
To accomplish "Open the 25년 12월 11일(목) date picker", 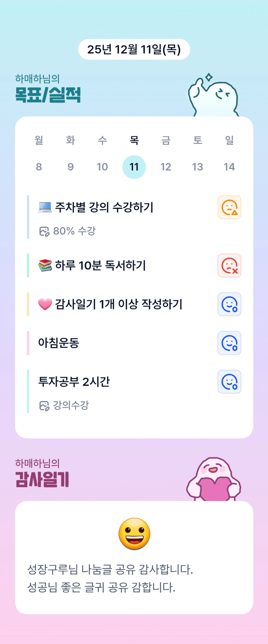I will click(x=134, y=49).
